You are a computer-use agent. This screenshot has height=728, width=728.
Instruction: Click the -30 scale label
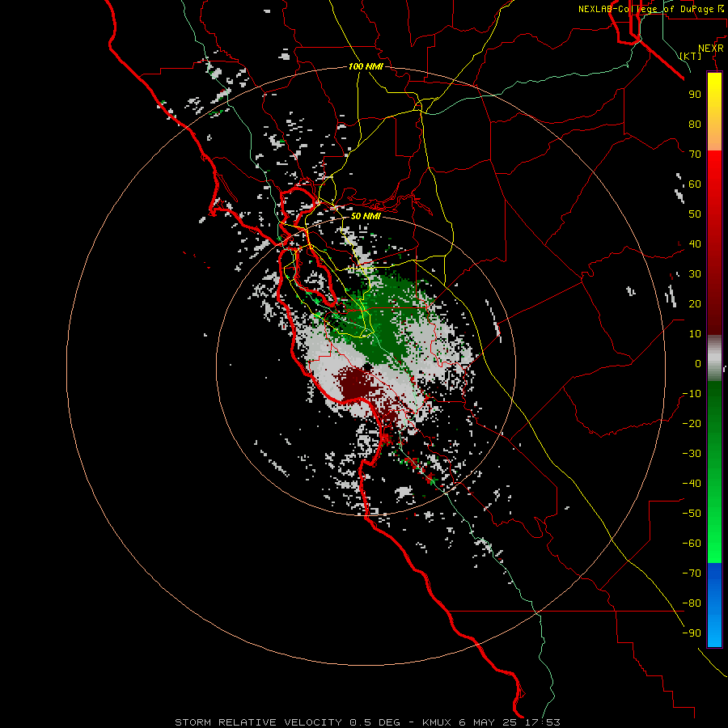[692, 454]
